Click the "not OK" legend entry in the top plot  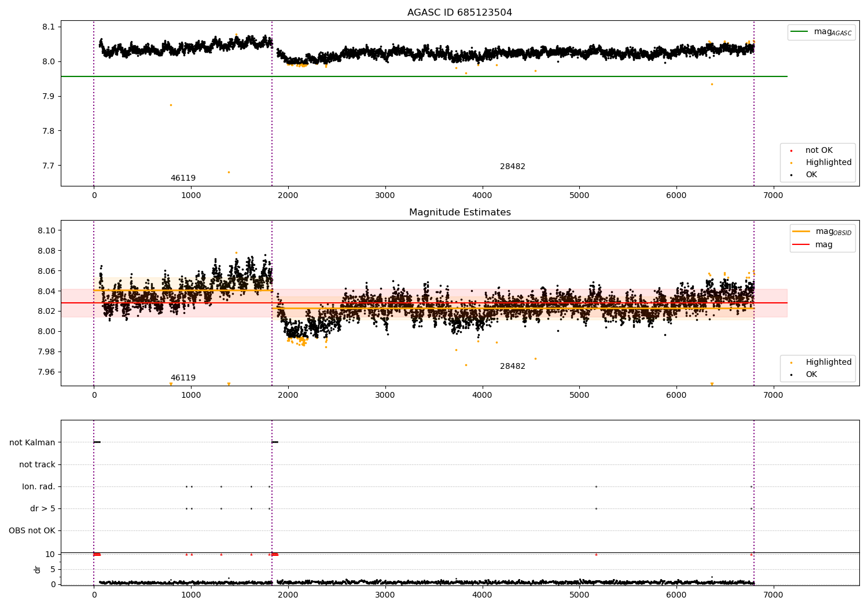click(x=819, y=150)
